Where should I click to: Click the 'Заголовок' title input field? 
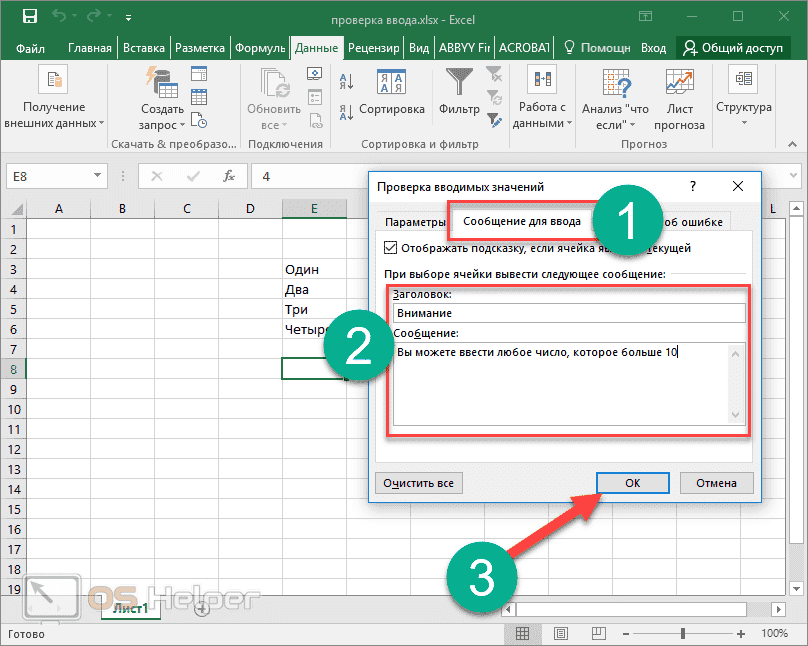click(569, 313)
